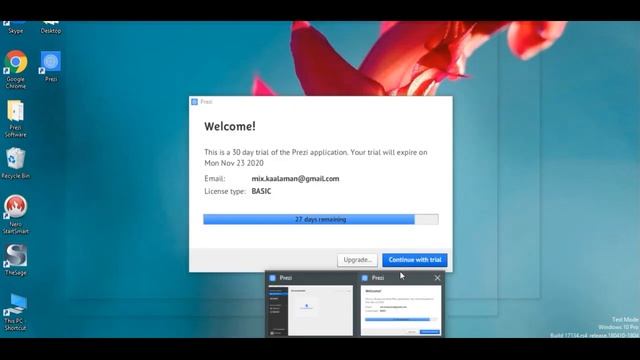Launch TheSage desktop shortcut
Screen dimensions: 640x360
pos(16,260)
